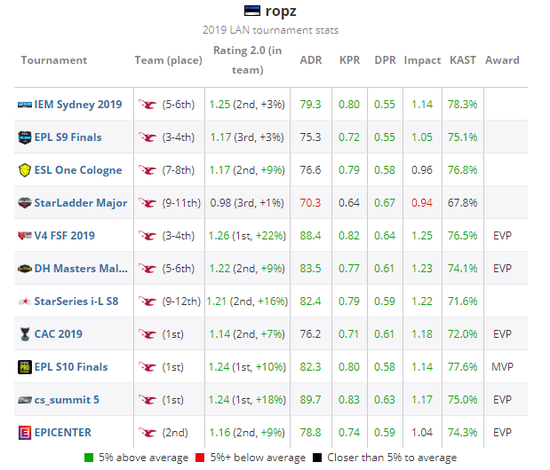Click the StarSeries i-L S8 star logo
This screenshot has height=470, width=550.
[x=25, y=301]
